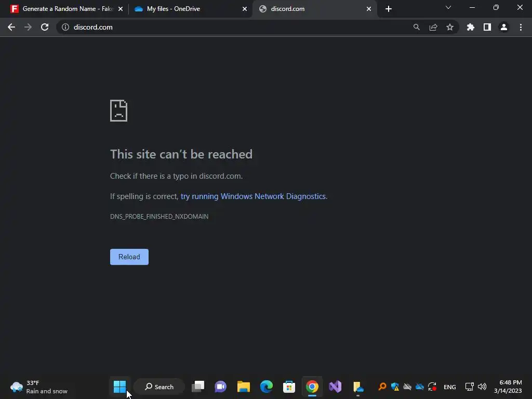Open try running Windows Network Diagnostics link
The width and height of the screenshot is (532, 399).
click(254, 196)
